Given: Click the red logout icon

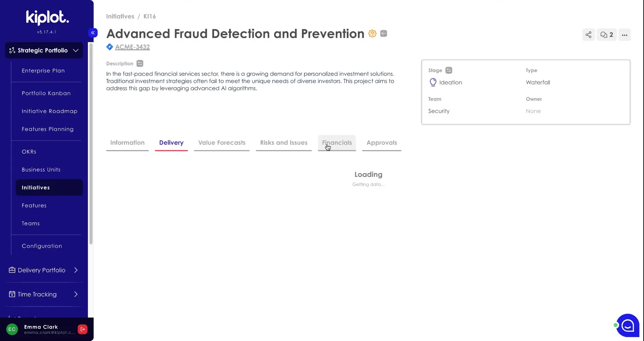Looking at the screenshot, I should click(x=83, y=329).
